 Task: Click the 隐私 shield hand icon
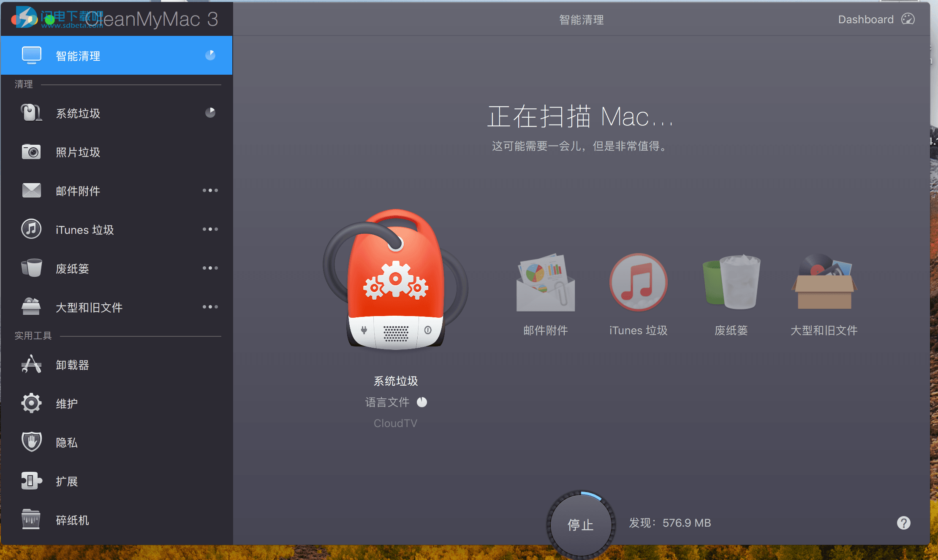(31, 442)
